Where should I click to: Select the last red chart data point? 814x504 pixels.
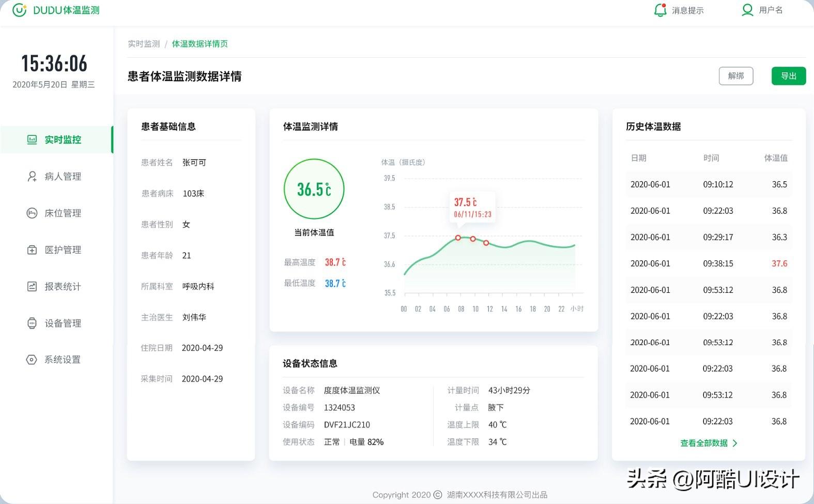click(486, 243)
